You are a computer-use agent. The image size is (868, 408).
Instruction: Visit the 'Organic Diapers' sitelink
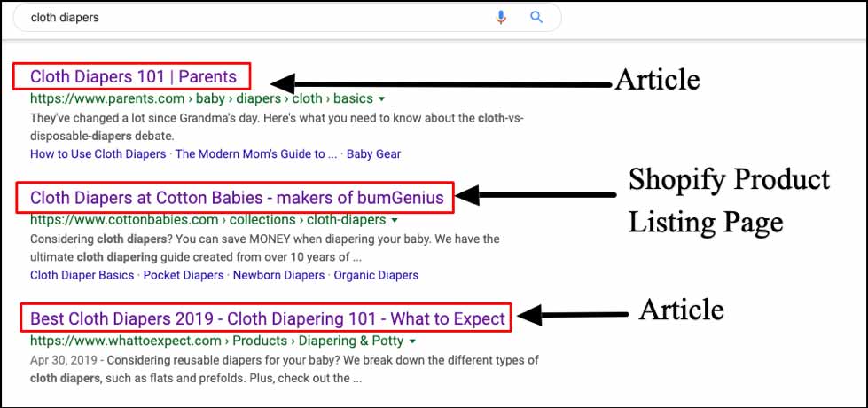tap(375, 275)
